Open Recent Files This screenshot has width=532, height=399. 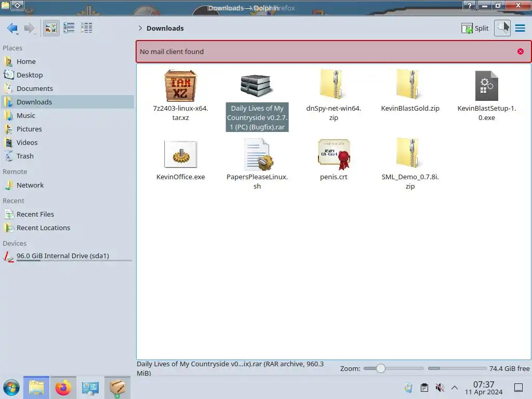coord(67,215)
